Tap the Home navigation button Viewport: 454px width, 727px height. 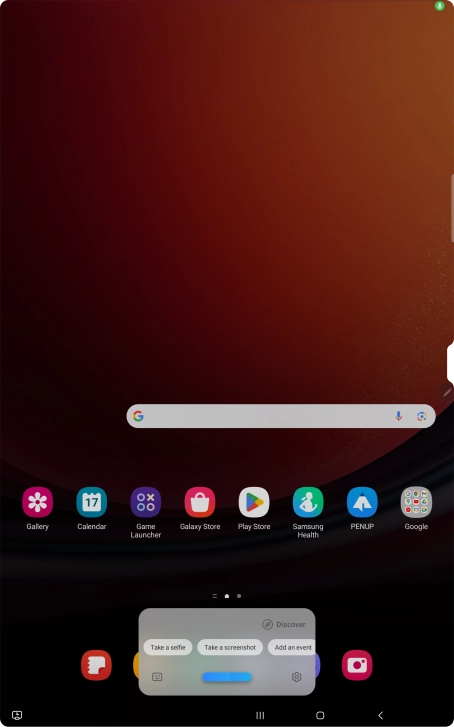(x=320, y=715)
